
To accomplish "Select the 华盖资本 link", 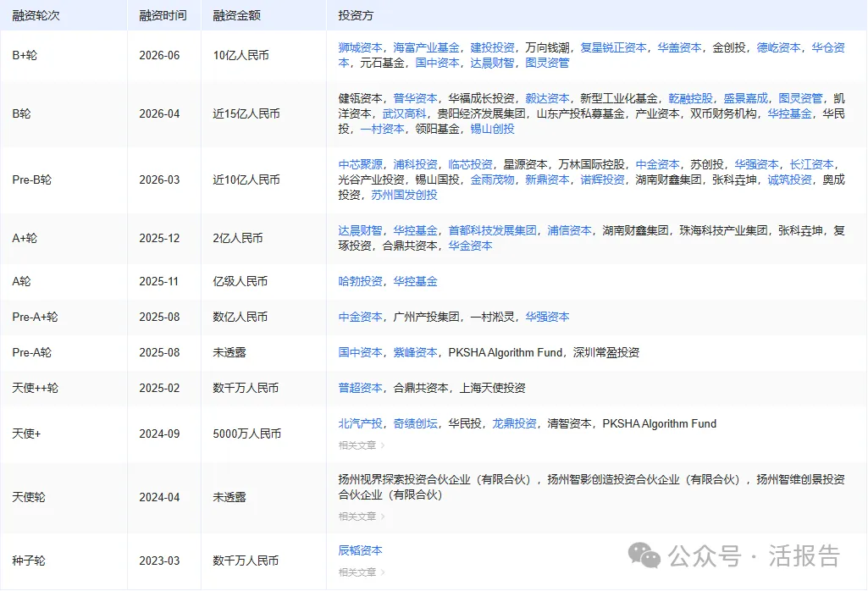I will [x=679, y=47].
